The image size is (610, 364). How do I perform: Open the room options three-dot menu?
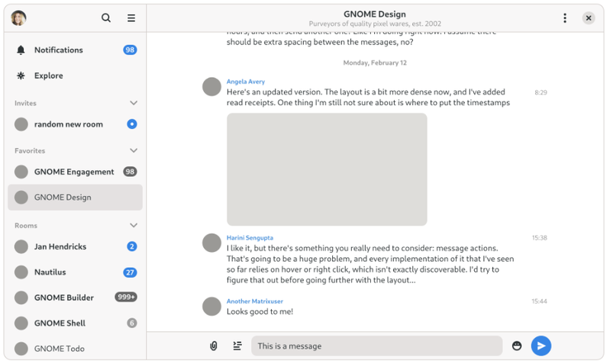click(x=564, y=18)
